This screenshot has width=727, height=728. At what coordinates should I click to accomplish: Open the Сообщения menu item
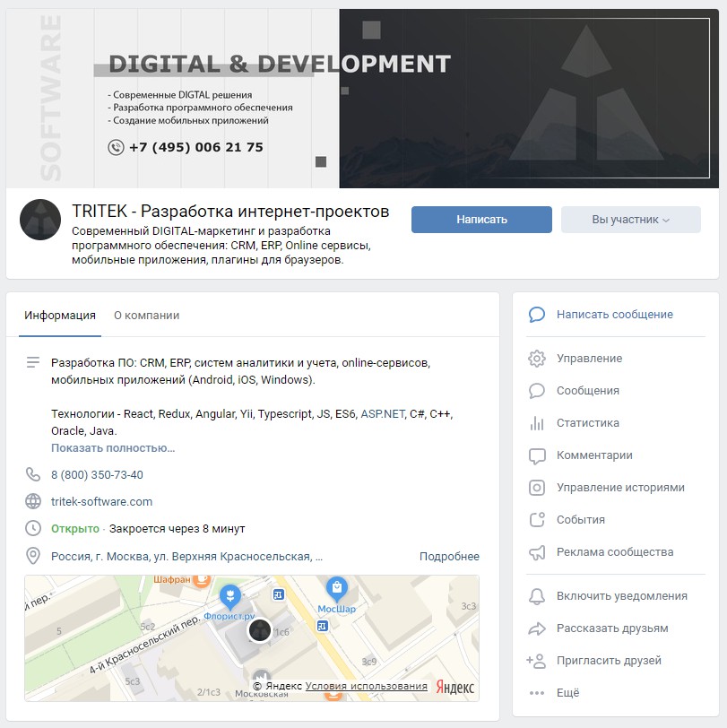click(588, 391)
